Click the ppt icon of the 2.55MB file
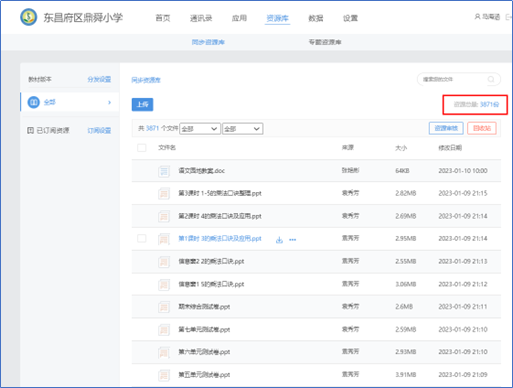The width and height of the screenshot is (513, 388). pos(164,262)
